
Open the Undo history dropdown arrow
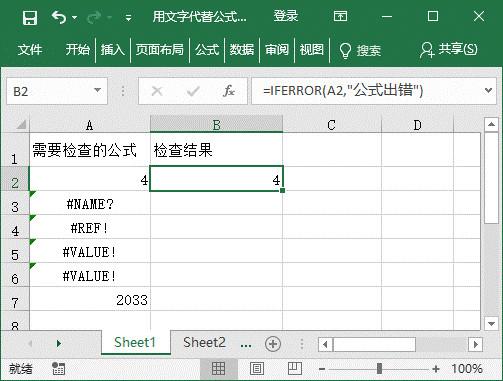(75, 17)
